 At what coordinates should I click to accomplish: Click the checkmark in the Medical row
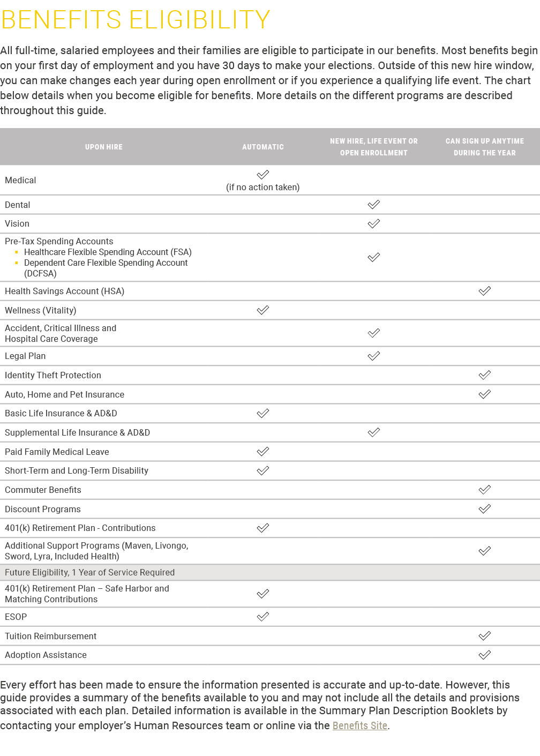click(262, 175)
